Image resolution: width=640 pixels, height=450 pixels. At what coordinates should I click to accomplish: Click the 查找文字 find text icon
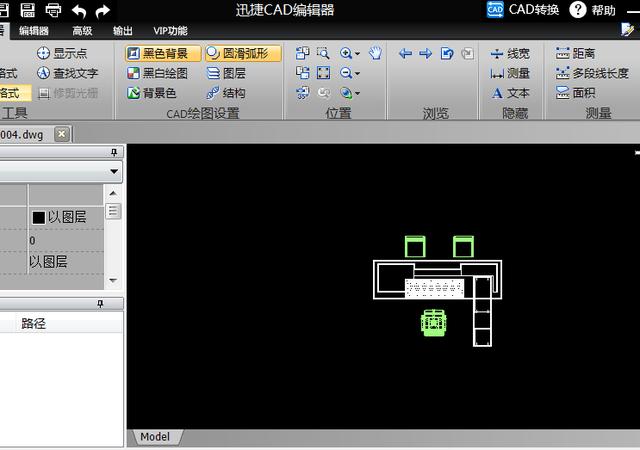click(x=43, y=73)
